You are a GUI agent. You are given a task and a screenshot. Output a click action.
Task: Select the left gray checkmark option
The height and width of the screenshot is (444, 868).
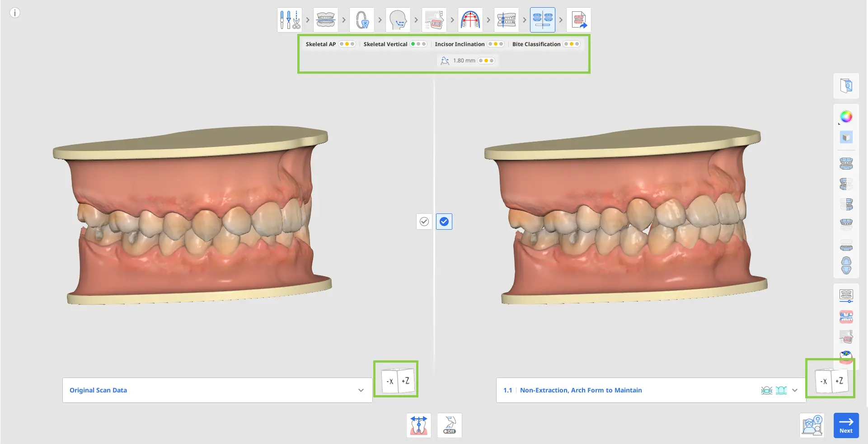424,222
